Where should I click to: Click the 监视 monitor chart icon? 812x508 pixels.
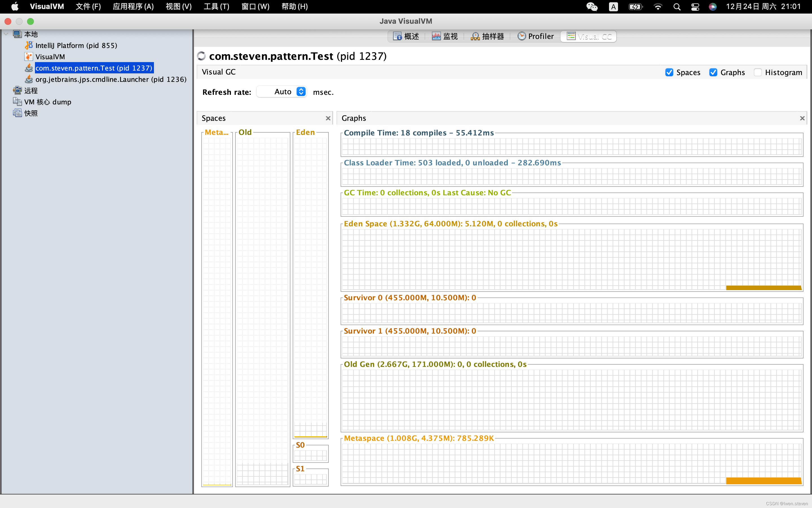pyautogui.click(x=436, y=36)
